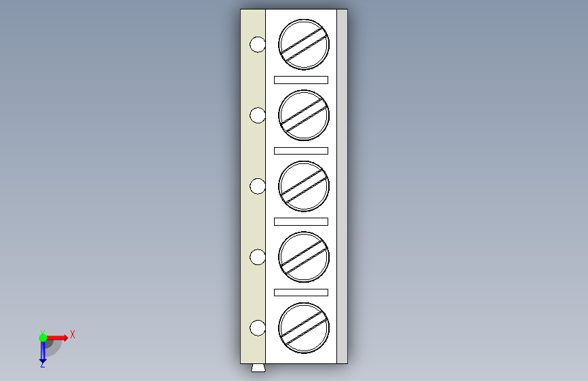588x381 pixels.
Task: Click the blue Z axis arrow
Action: 43,353
